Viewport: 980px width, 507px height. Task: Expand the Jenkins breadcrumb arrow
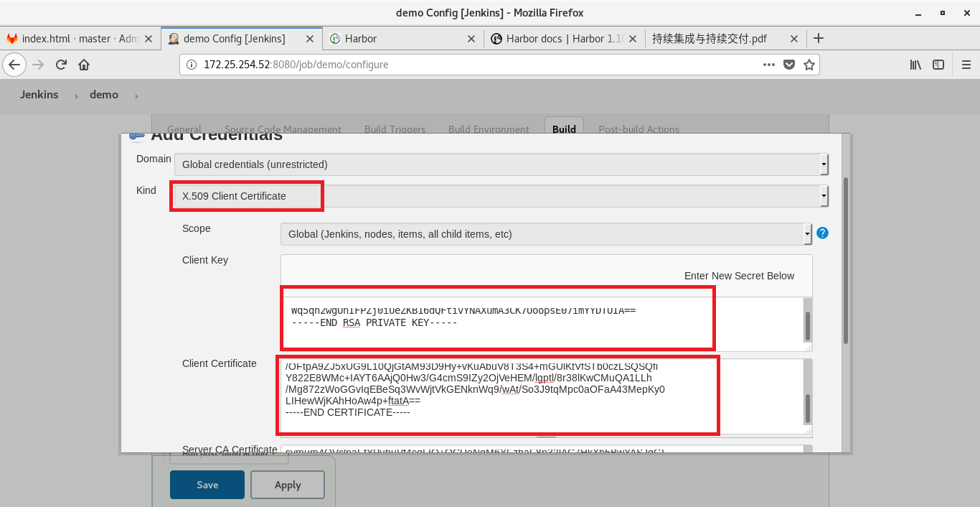click(76, 96)
